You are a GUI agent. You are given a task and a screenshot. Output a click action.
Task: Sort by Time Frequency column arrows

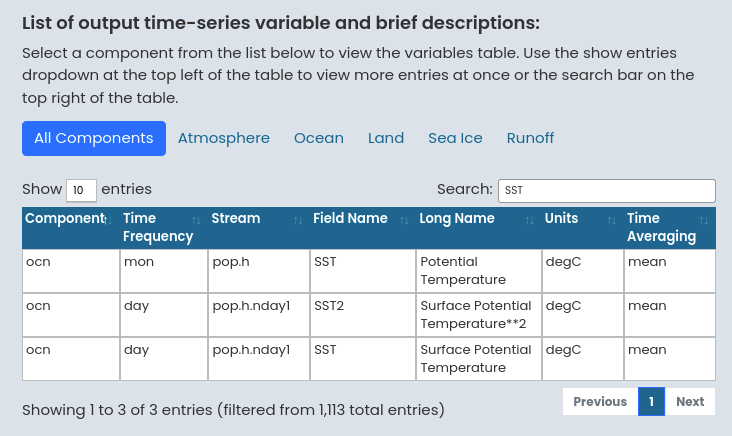tap(196, 220)
